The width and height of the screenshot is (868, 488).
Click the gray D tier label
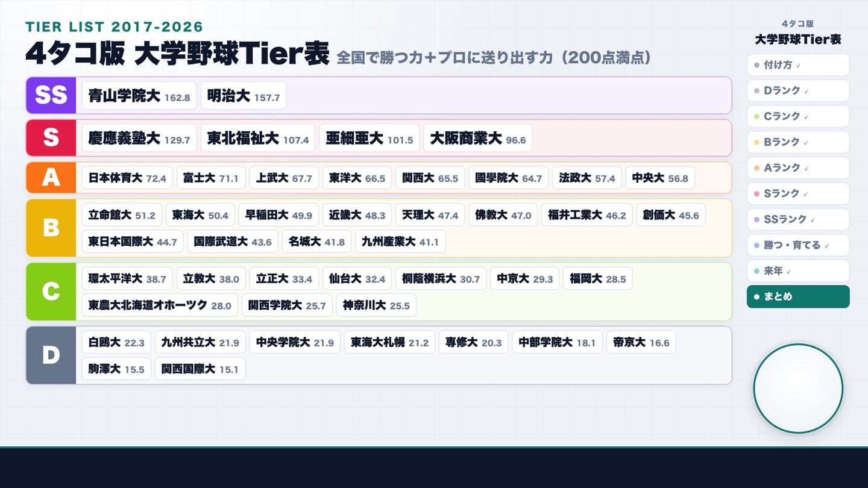coord(51,355)
